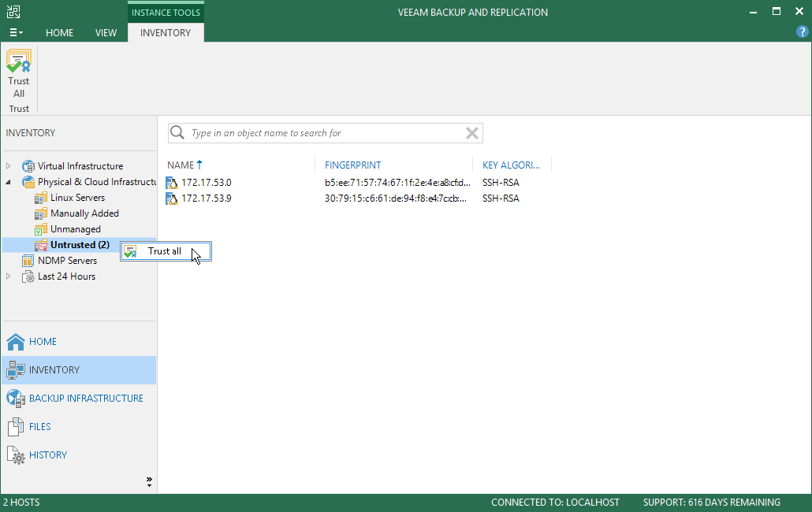Screen dimensions: 812x512
Task: Click the INSTANCE TOOLS contextual tab
Action: (166, 13)
